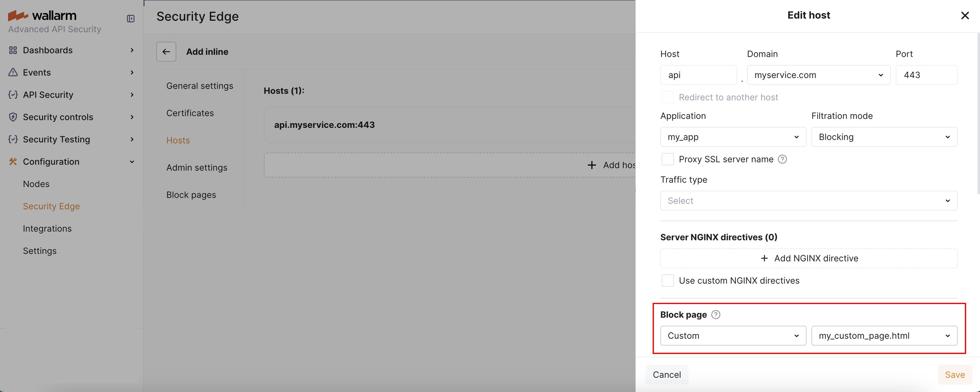Open the Events section icon

[x=13, y=72]
